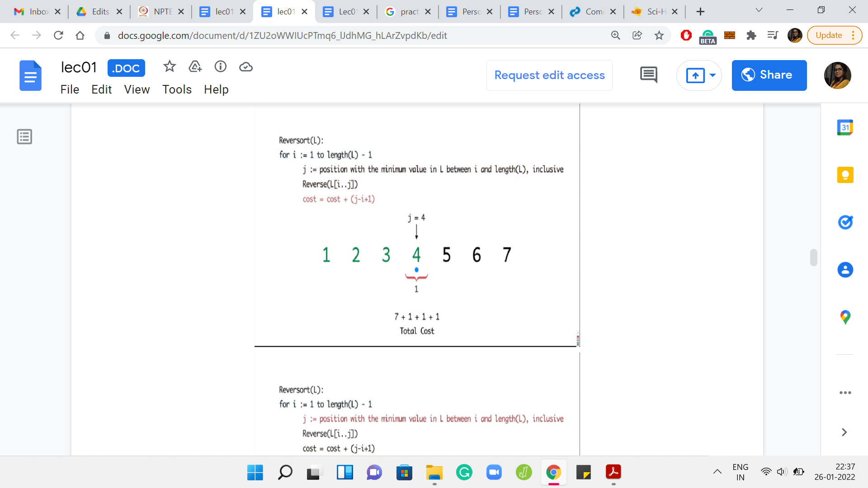Viewport: 868px width, 488px height.
Task: Open Google Keep side panel
Action: (845, 175)
